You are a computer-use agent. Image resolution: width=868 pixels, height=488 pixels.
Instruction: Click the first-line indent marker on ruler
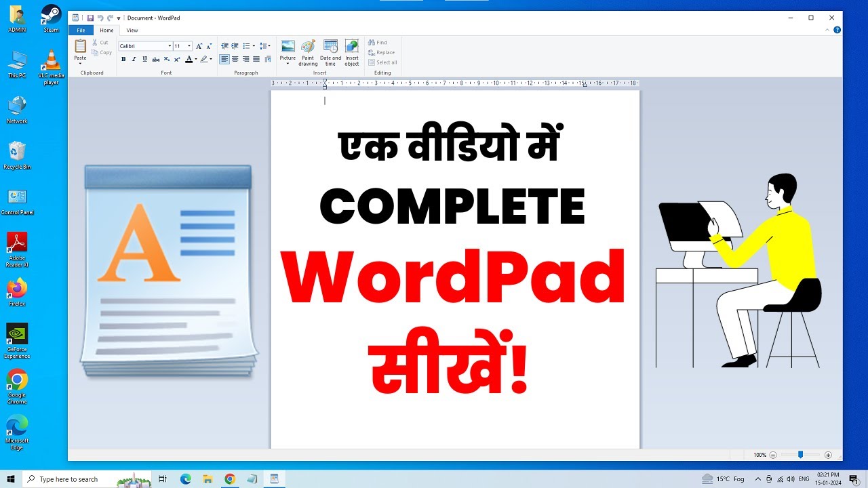(325, 81)
